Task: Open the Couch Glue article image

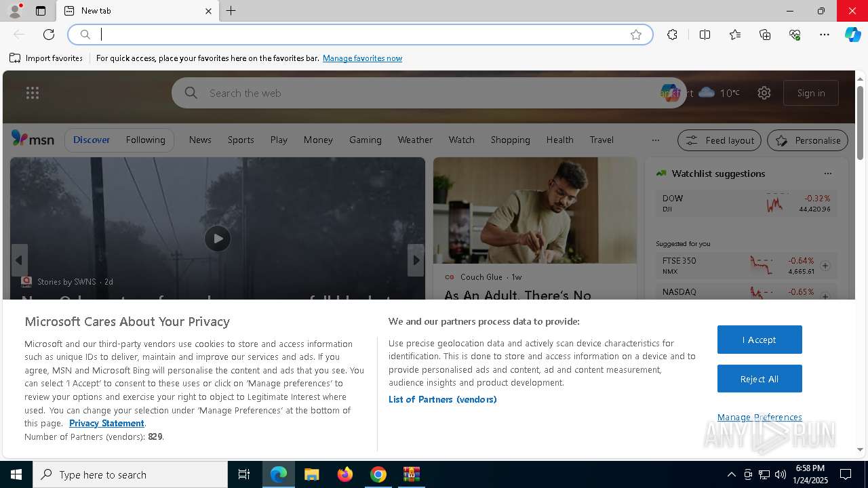Action: click(535, 210)
